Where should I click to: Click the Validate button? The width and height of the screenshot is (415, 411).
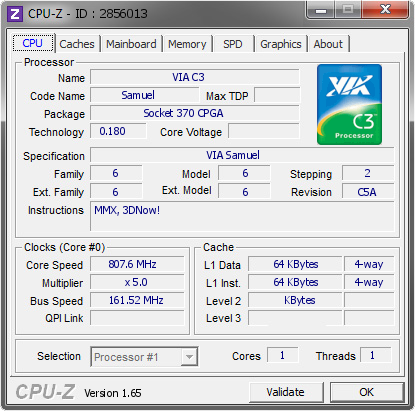tap(286, 392)
